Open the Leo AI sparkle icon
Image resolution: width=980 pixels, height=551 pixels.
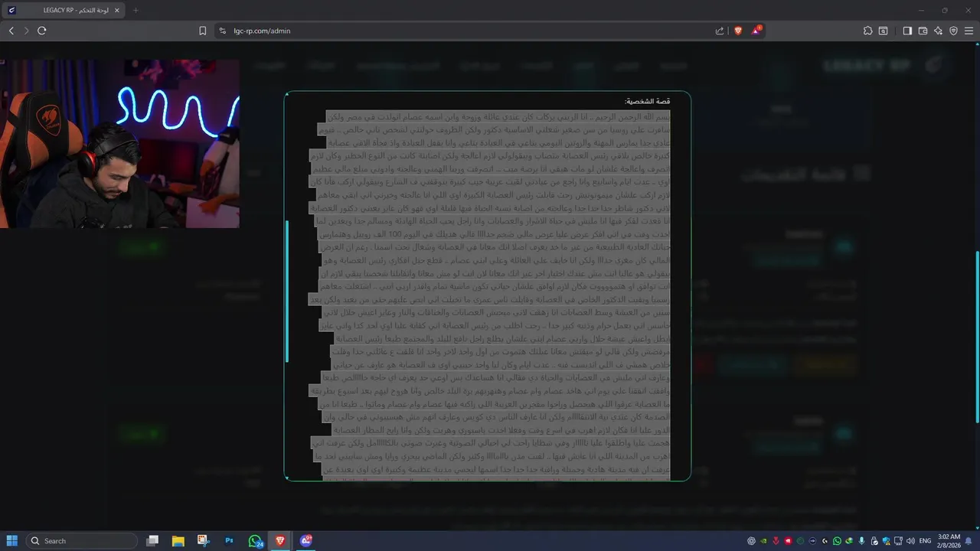[x=938, y=31]
